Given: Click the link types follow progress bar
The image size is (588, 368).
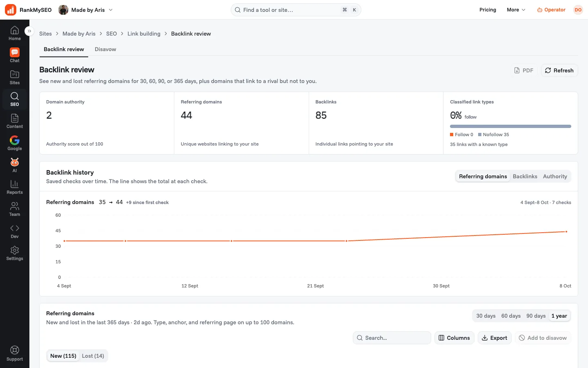Looking at the screenshot, I should [510, 126].
